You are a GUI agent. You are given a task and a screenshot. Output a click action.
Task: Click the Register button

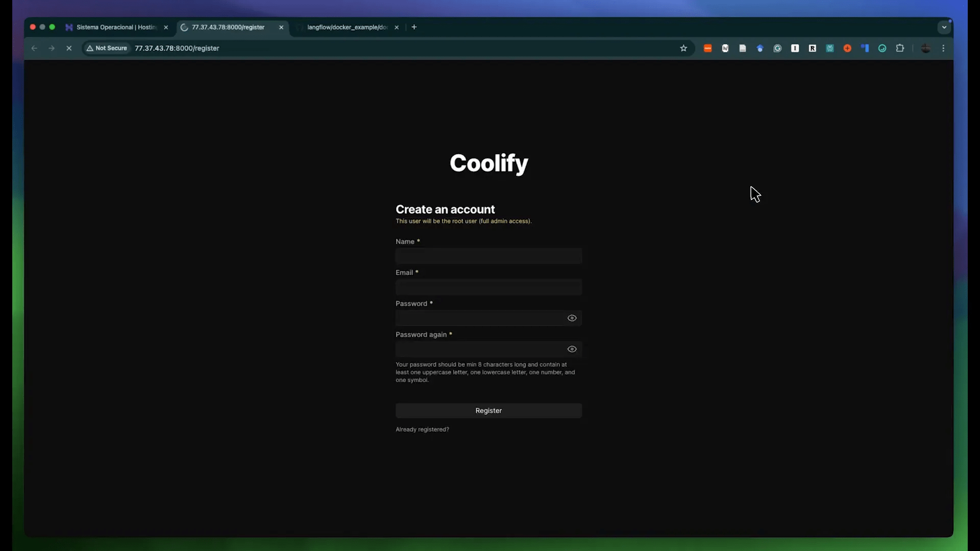(488, 411)
